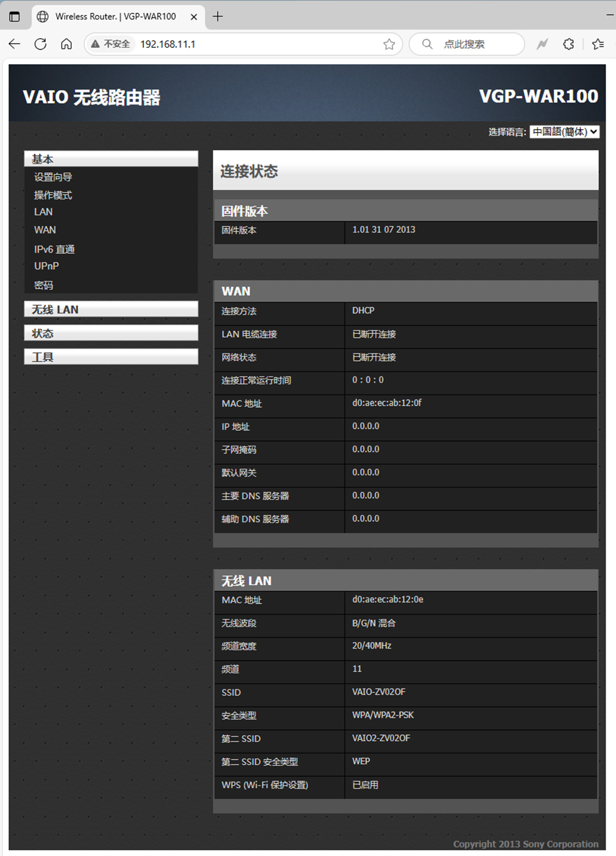Open a new browser tab
616x856 pixels.
218,16
